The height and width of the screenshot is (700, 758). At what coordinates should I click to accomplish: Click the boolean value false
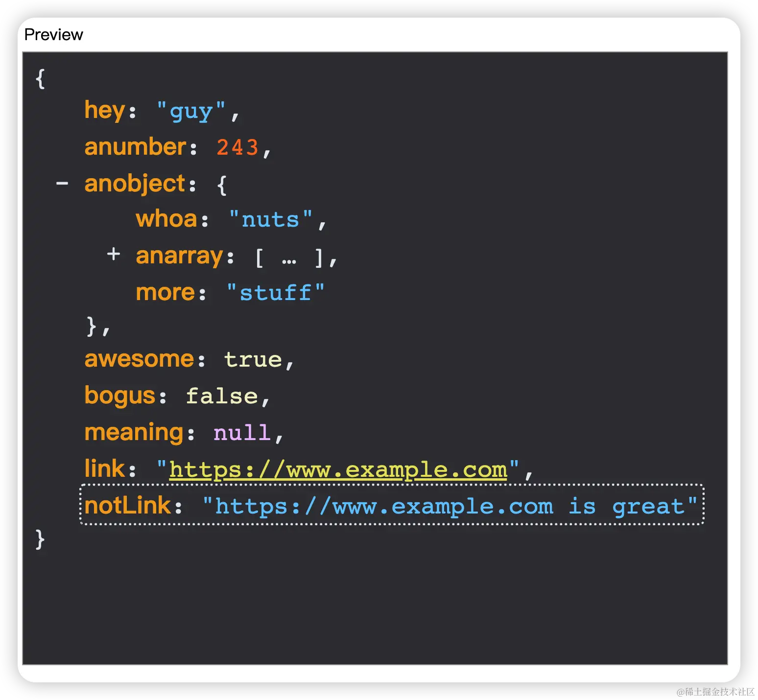pyautogui.click(x=222, y=396)
